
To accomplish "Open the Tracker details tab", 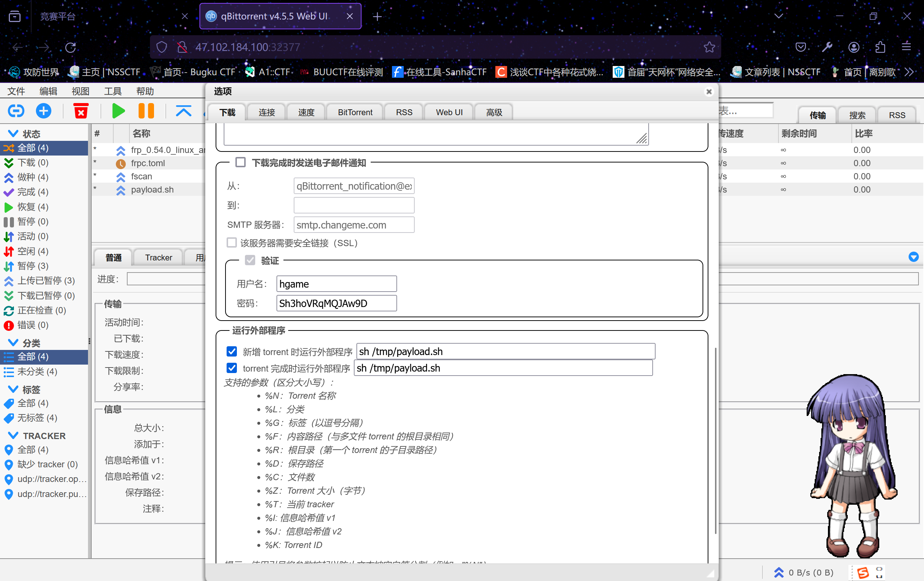I will (158, 257).
